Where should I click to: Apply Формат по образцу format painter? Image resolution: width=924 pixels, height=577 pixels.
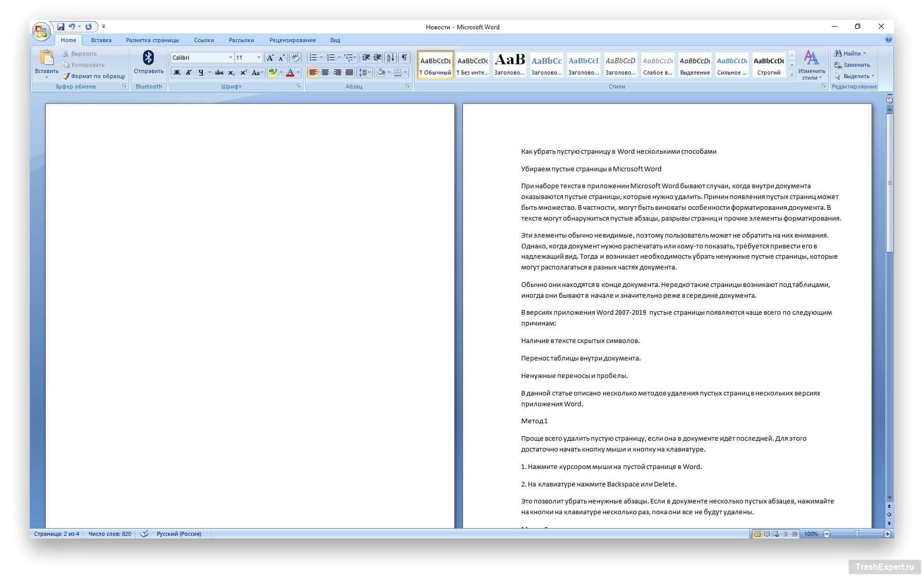click(94, 76)
